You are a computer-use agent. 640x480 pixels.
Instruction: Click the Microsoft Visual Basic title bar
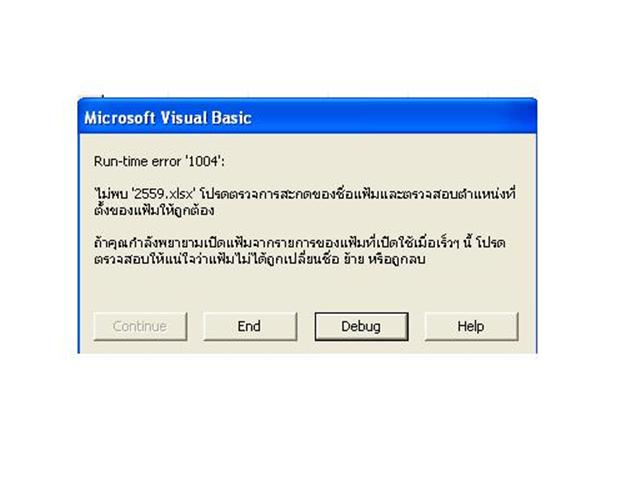(307, 117)
